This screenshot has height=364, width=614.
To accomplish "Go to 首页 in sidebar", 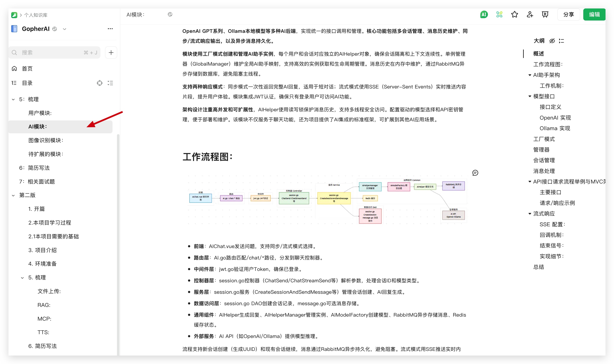I will [27, 69].
